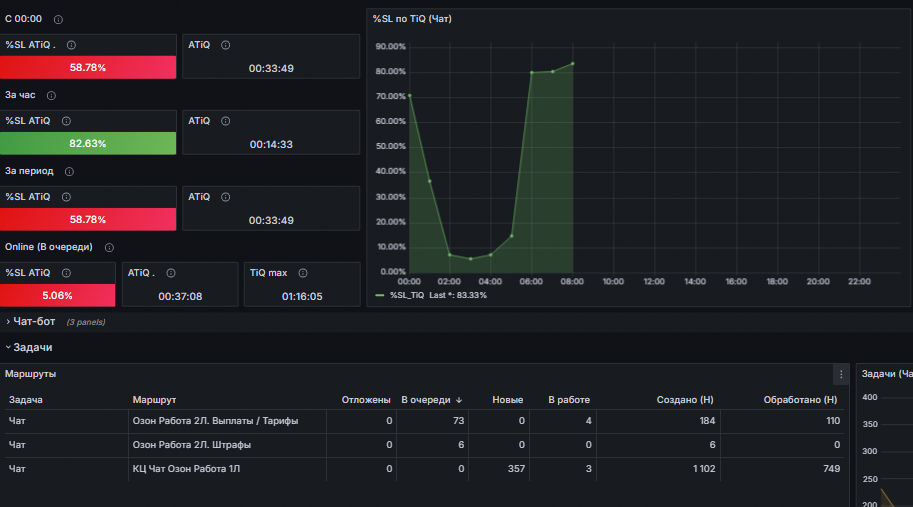Click the red 5.06% online SL value

(x=58, y=295)
